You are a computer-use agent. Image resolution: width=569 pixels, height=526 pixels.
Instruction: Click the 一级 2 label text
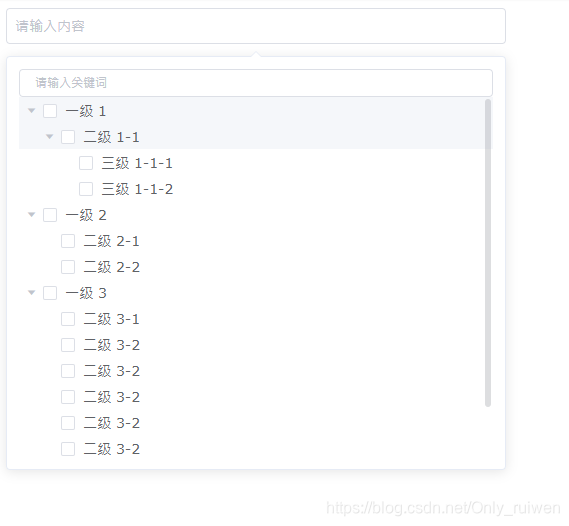(x=86, y=215)
